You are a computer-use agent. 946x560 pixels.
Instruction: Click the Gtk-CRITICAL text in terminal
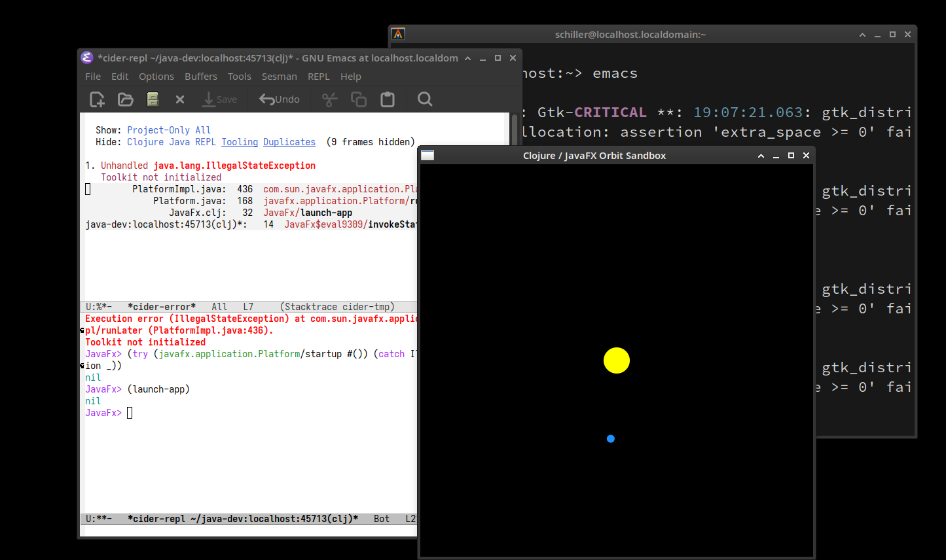(592, 113)
